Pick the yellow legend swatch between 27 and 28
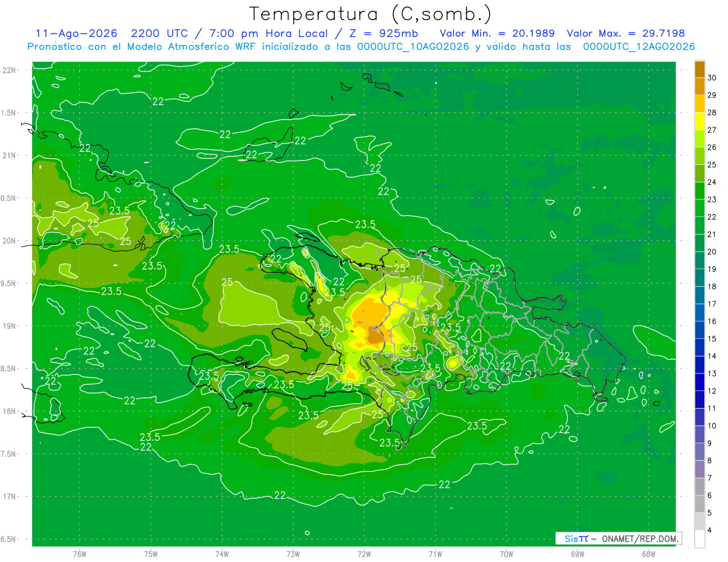Image resolution: width=728 pixels, height=562 pixels. [699, 121]
